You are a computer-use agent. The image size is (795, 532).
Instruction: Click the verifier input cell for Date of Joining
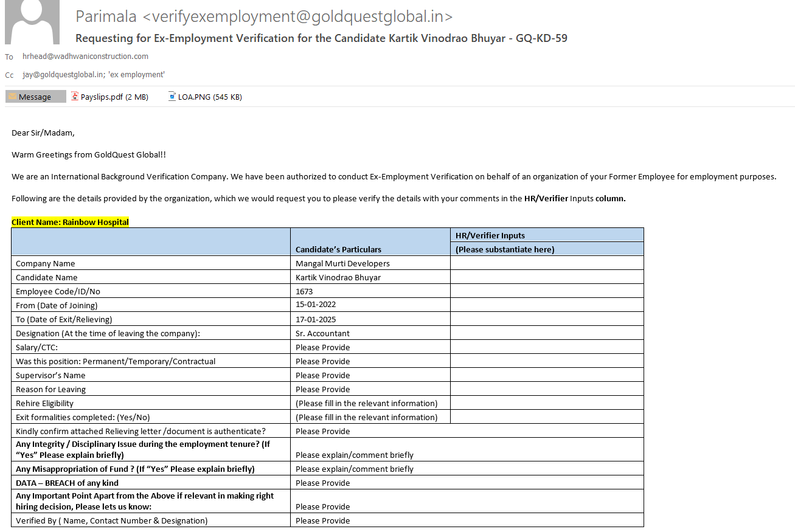point(546,305)
